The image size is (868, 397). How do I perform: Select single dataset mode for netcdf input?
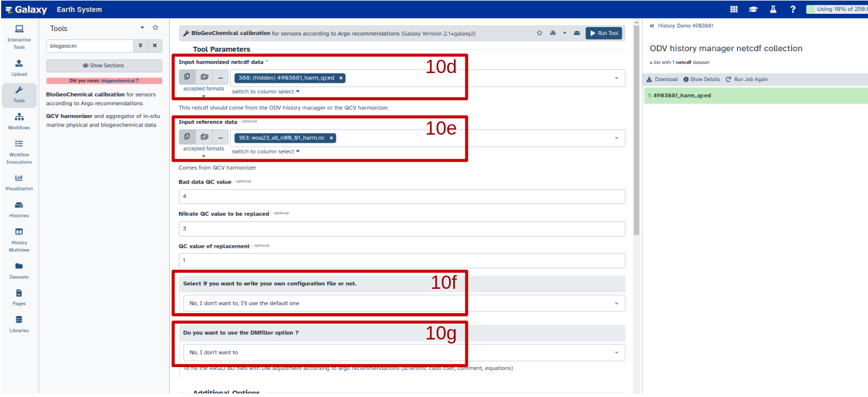(187, 77)
